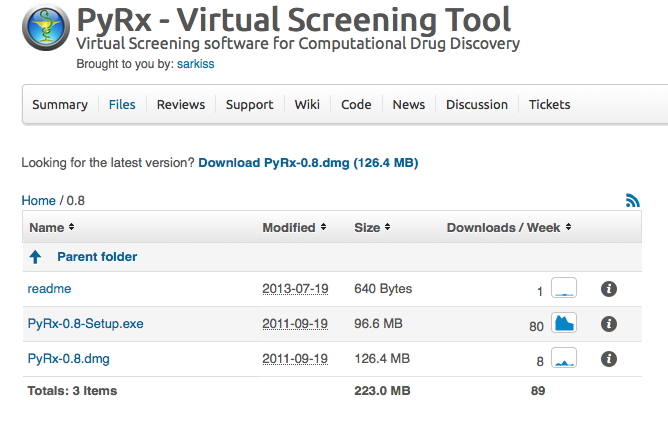Image resolution: width=668 pixels, height=425 pixels.
Task: Click the PyRx project logo icon
Action: point(46,28)
